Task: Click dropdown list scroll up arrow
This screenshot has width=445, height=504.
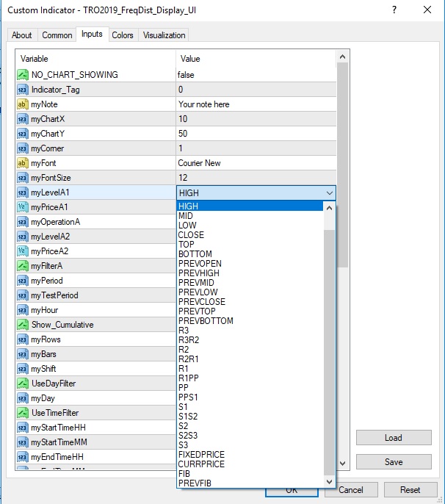Action: 329,208
